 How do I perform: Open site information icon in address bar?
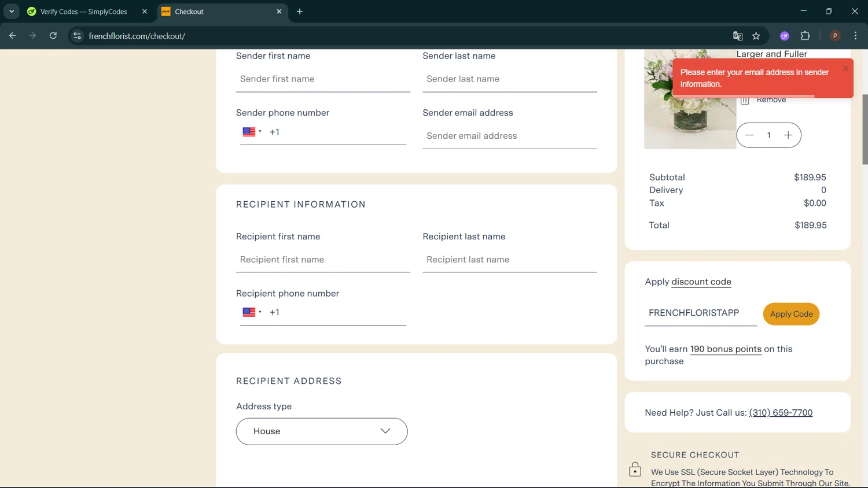(77, 36)
